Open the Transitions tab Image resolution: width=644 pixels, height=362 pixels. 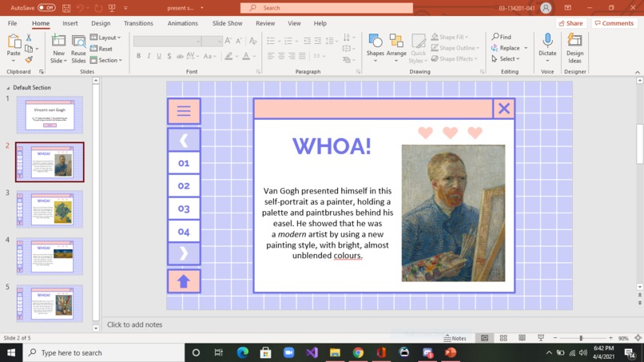tap(138, 23)
